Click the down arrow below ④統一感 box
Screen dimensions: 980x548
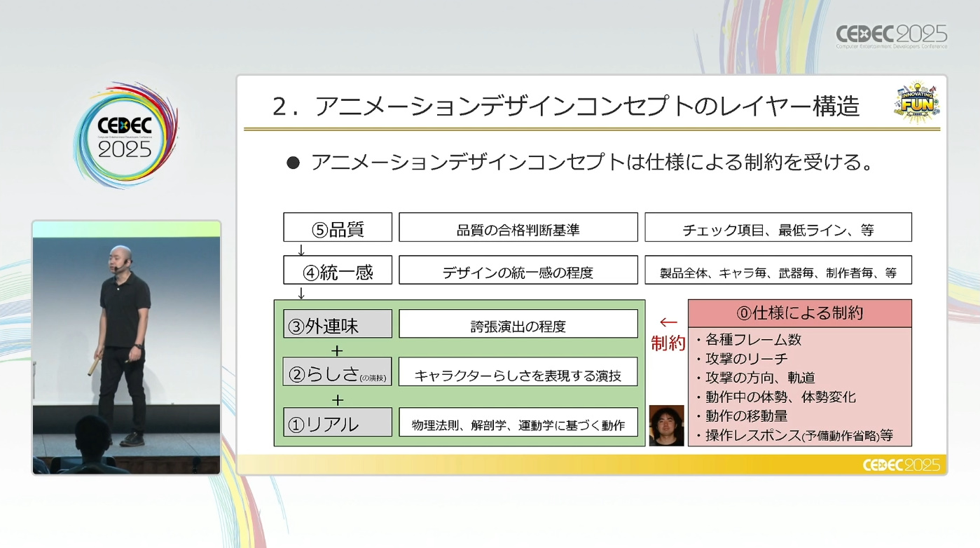tap(301, 292)
